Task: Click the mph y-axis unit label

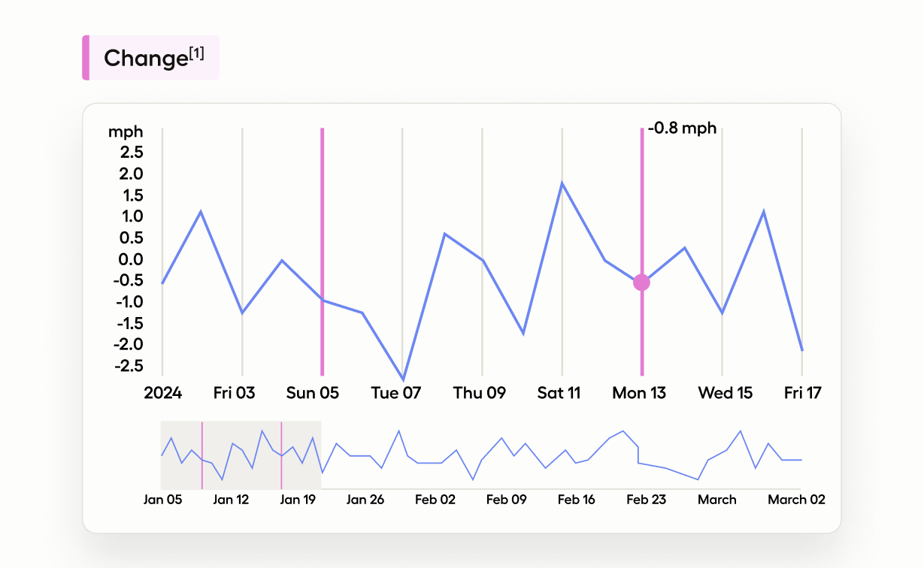Action: (125, 132)
